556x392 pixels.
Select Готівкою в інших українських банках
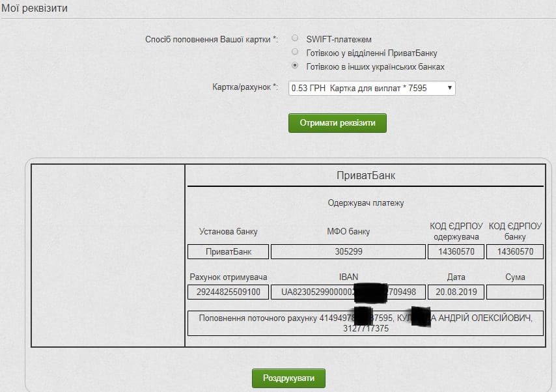pos(295,66)
